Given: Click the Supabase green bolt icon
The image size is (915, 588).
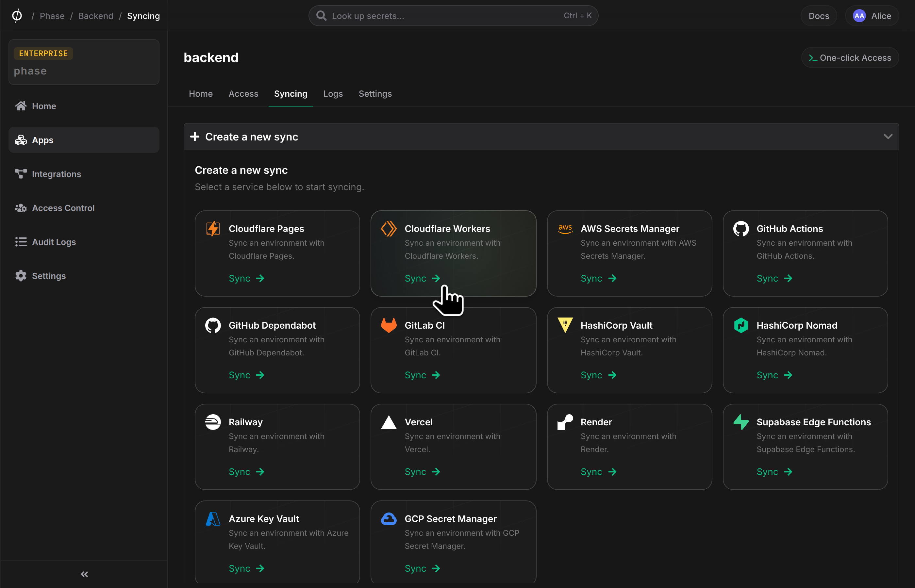Looking at the screenshot, I should [741, 422].
